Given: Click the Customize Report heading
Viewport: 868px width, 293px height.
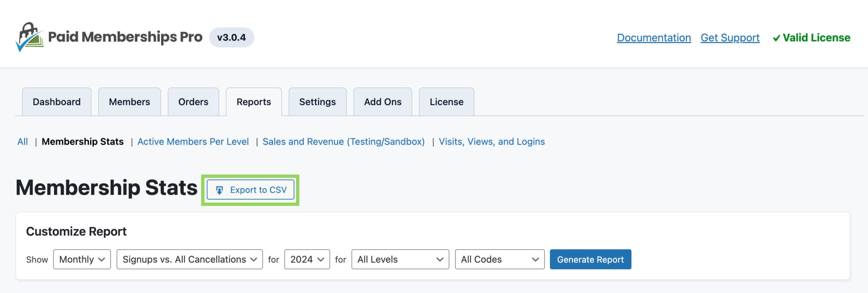Looking at the screenshot, I should (x=76, y=231).
